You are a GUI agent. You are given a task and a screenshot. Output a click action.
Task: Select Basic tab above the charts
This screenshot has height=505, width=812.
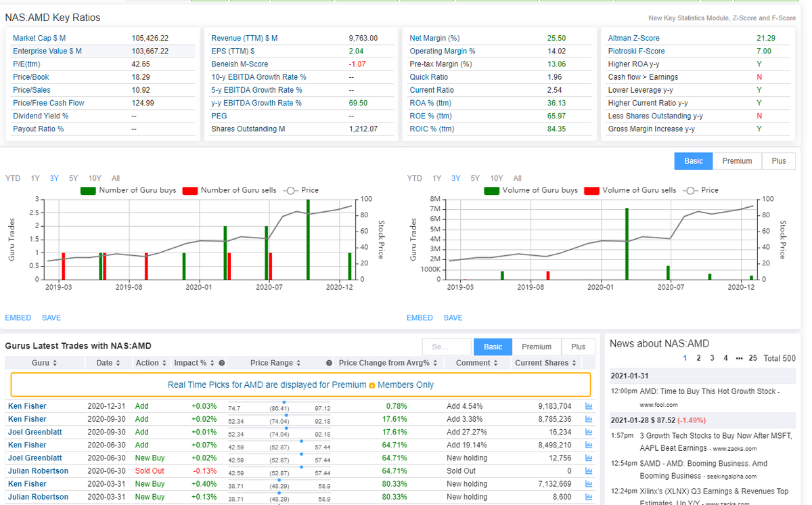[694, 161]
